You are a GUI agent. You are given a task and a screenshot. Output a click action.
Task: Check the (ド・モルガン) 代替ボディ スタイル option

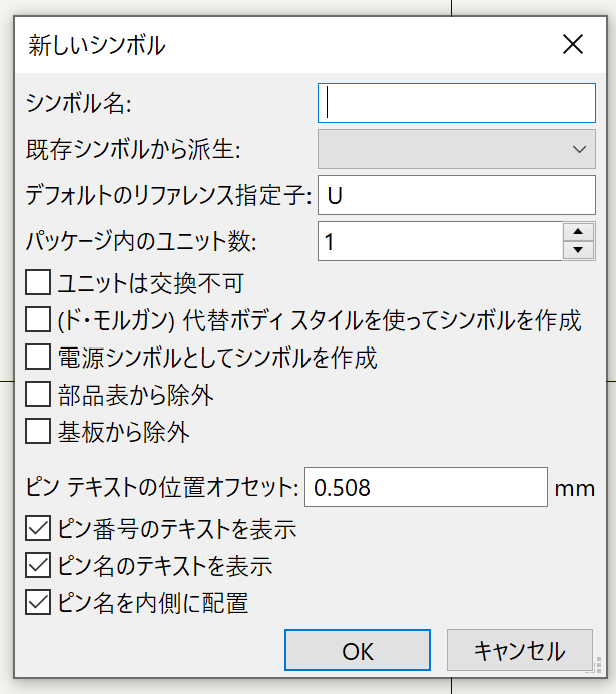tap(38, 320)
